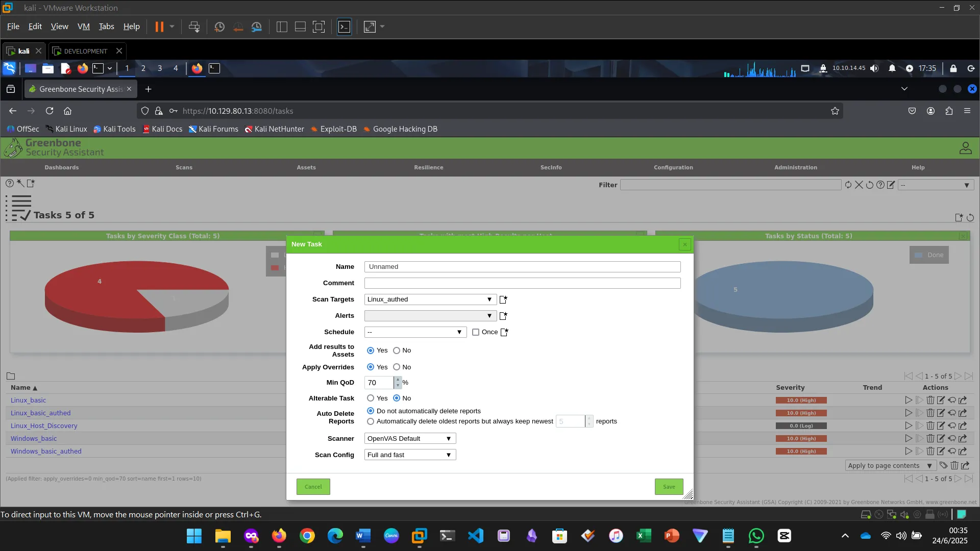This screenshot has height=551, width=980.
Task: Increase Min QoD stepper value
Action: pyautogui.click(x=398, y=380)
